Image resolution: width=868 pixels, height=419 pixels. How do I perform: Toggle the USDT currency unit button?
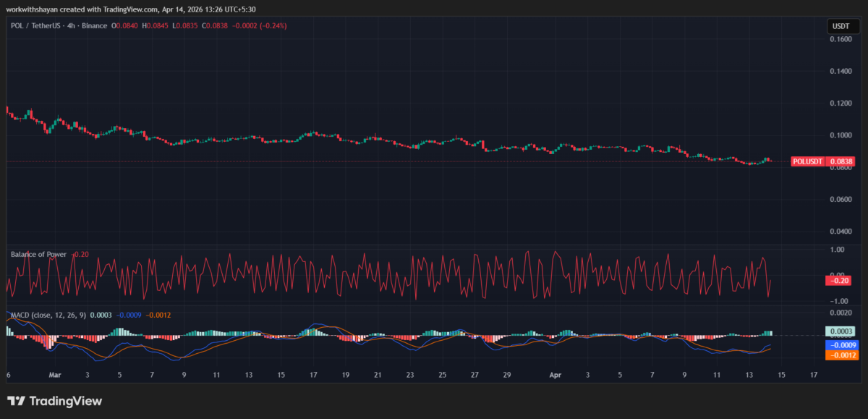coord(843,25)
